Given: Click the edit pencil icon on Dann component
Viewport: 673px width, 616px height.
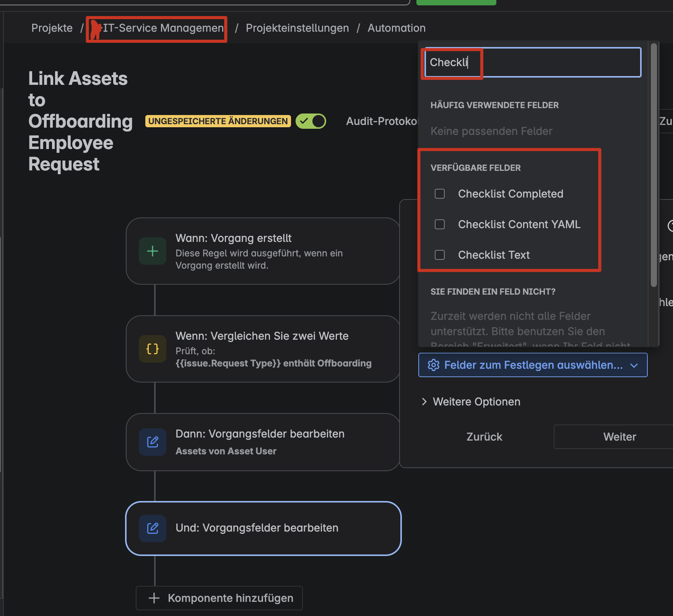Looking at the screenshot, I should pyautogui.click(x=152, y=442).
